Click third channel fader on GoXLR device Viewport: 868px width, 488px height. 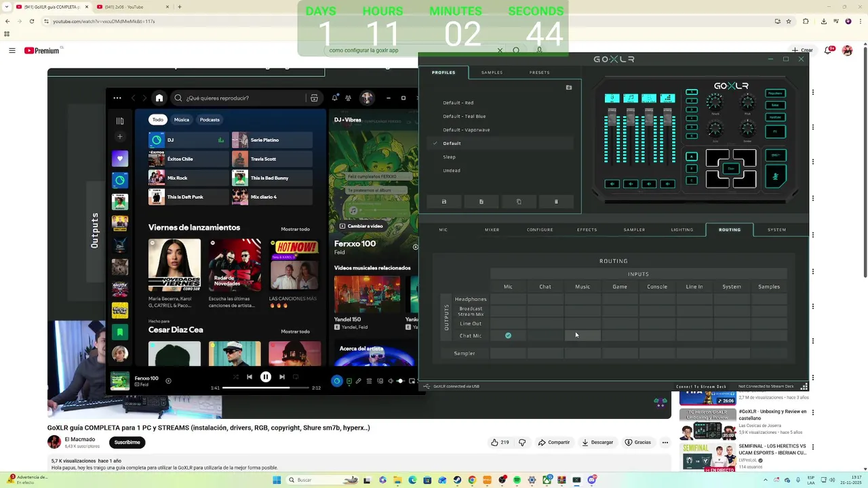[649, 117]
